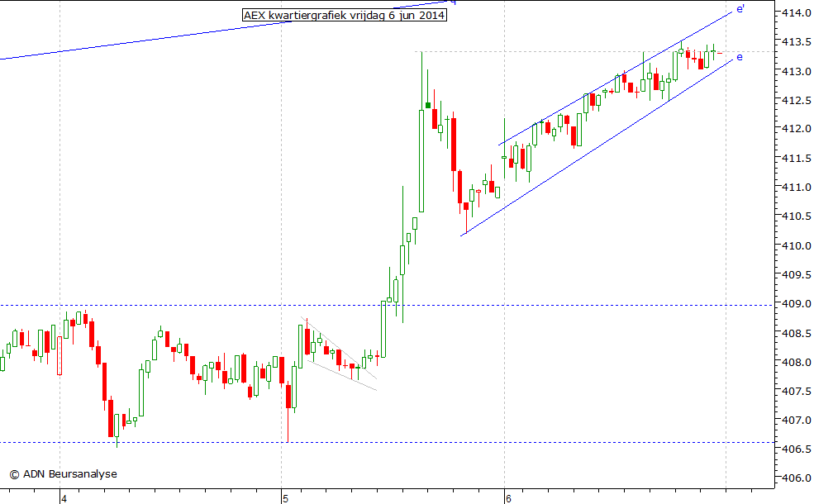
Task: Click the '© ADN Beursanalyse' copyright text
Action: click(64, 474)
